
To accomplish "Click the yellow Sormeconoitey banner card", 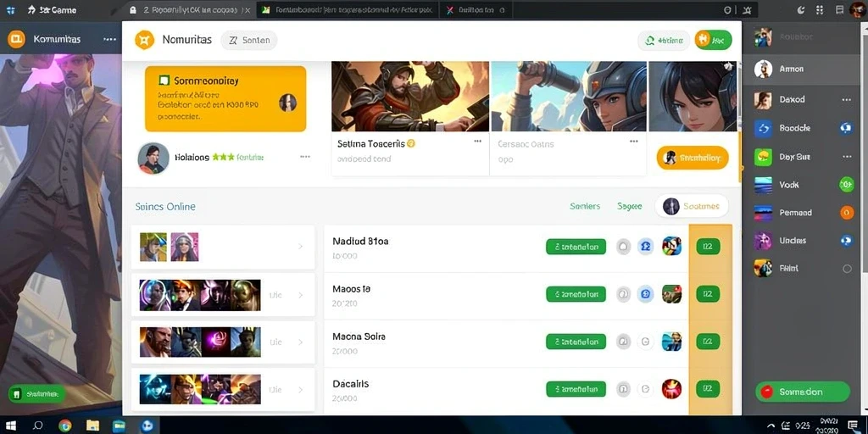I will coord(225,98).
